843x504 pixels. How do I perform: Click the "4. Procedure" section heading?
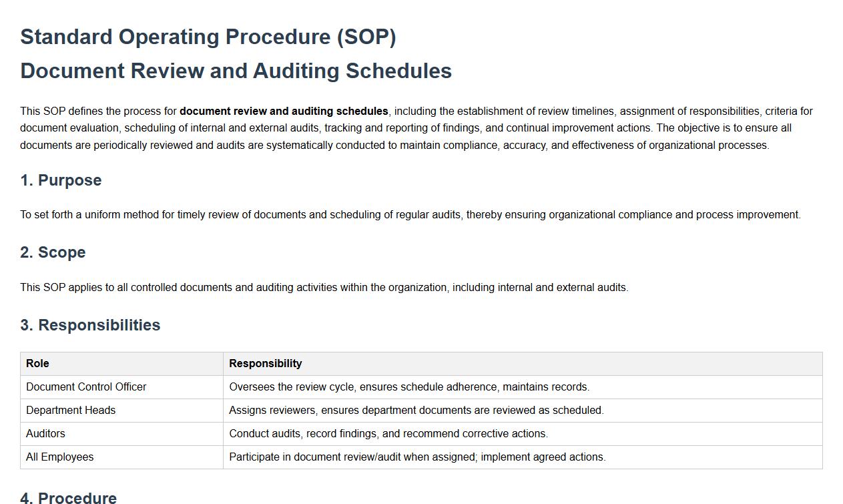pyautogui.click(x=68, y=497)
